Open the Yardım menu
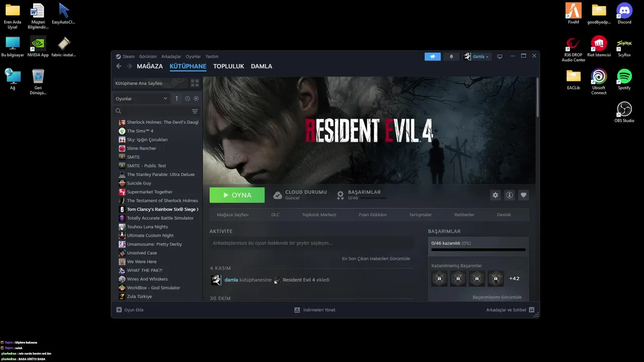The image size is (644, 362). click(x=212, y=56)
